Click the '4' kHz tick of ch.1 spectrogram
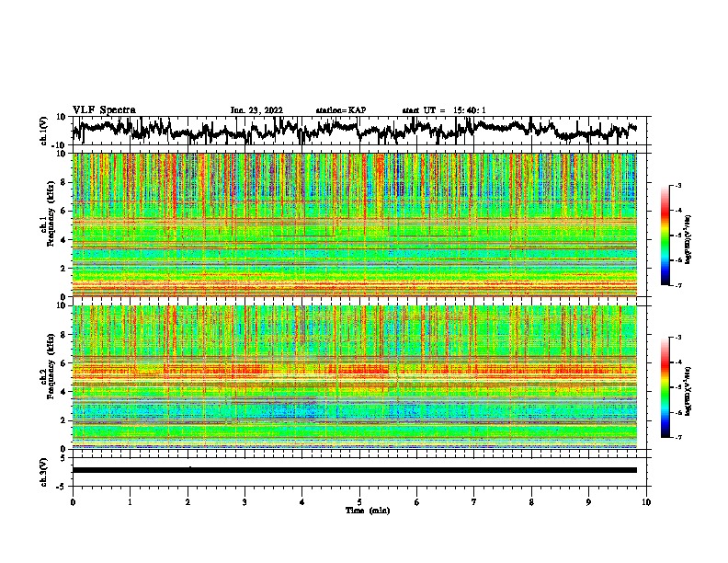The width and height of the screenshot is (728, 563). pyautogui.click(x=64, y=240)
